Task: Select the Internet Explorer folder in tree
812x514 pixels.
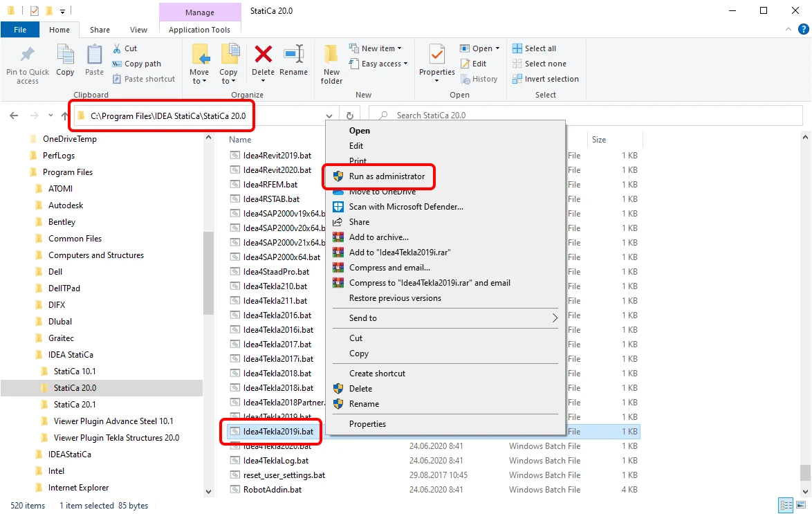Action: 78,488
